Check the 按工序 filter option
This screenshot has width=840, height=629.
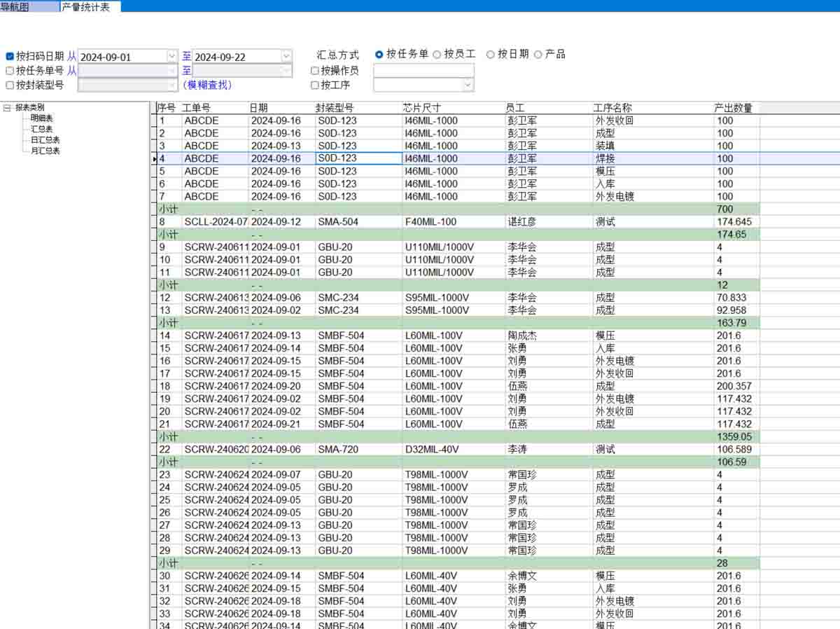click(315, 85)
